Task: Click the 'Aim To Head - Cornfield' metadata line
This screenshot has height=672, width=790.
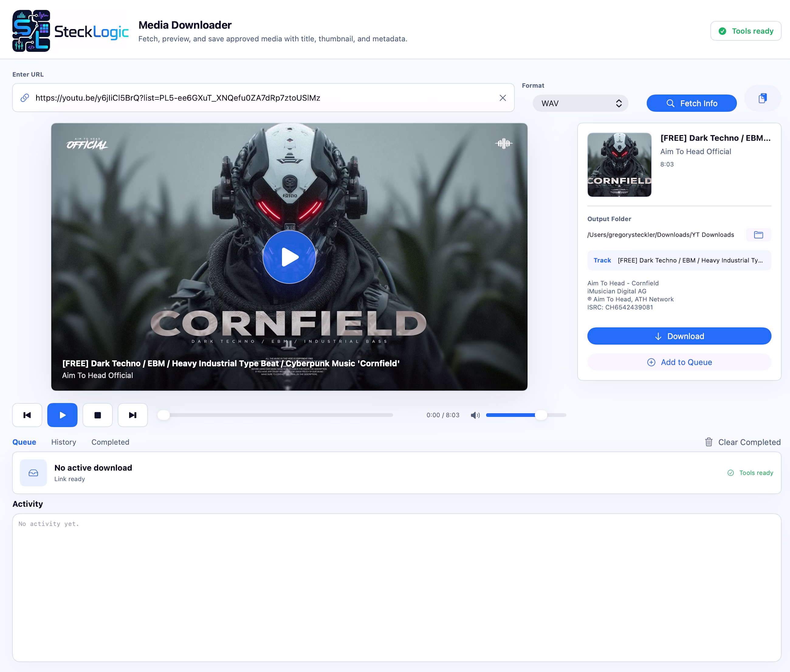Action: click(x=623, y=283)
